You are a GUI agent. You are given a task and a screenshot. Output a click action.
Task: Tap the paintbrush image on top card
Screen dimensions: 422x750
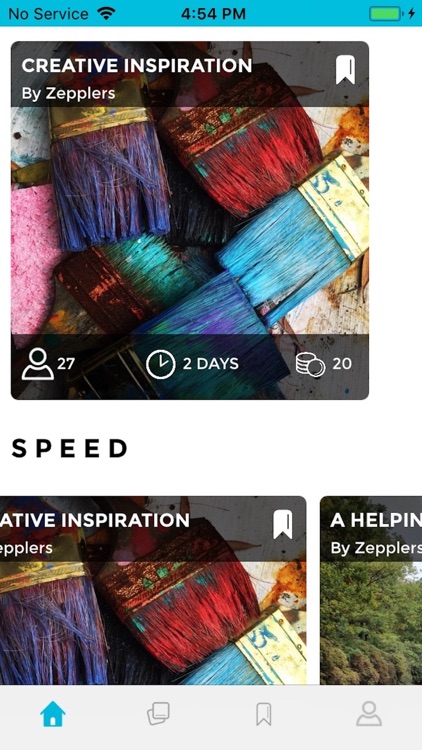click(190, 221)
